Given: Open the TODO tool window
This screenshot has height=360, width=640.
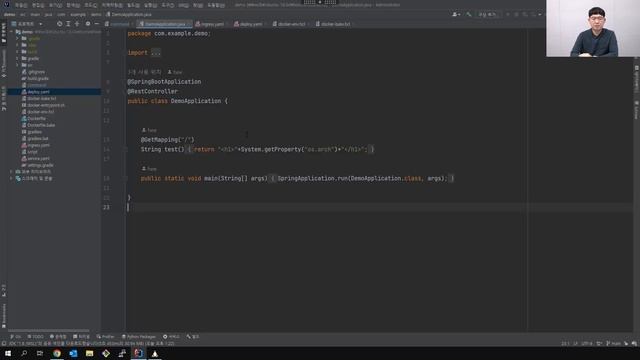Looking at the screenshot, I should coord(36,337).
